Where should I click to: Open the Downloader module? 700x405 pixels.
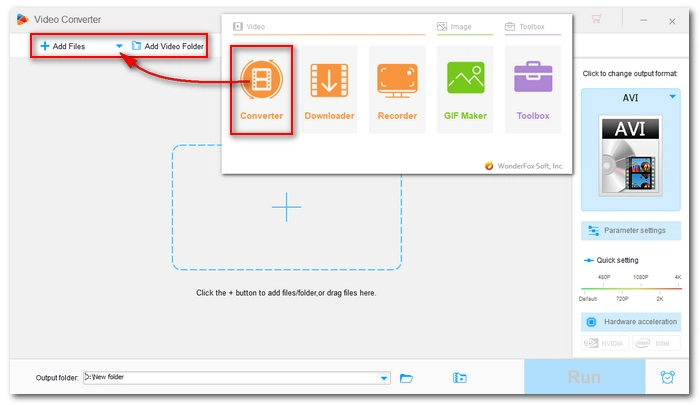(329, 90)
